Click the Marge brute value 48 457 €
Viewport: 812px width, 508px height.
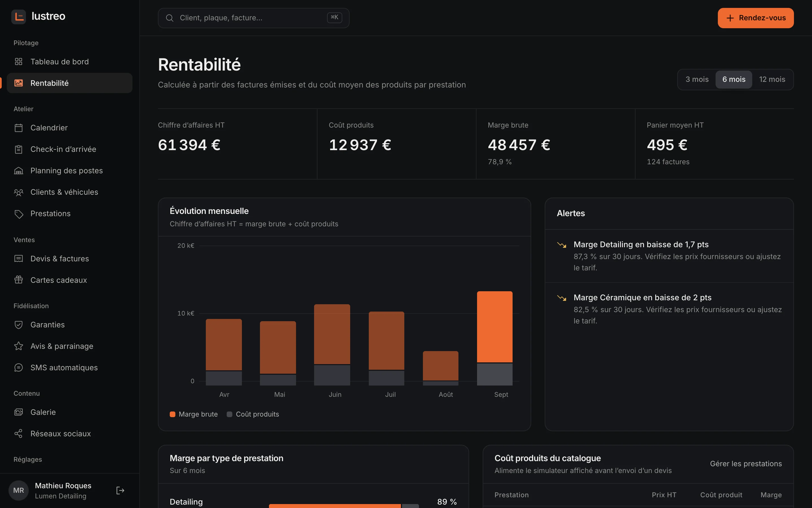[519, 145]
